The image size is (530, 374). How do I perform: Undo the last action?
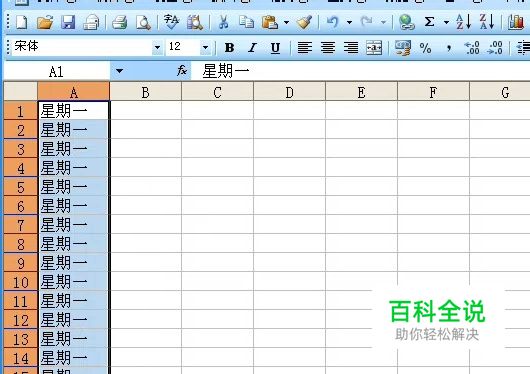(333, 22)
